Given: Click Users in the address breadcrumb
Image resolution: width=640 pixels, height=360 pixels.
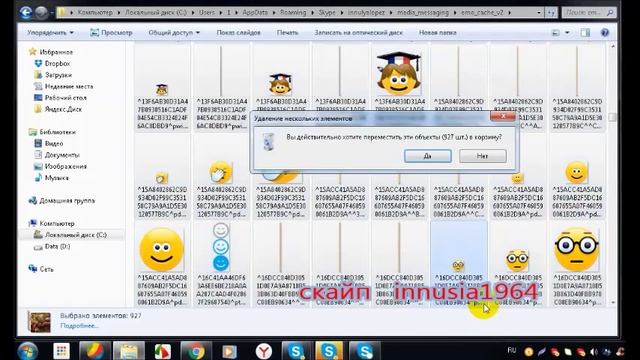Looking at the screenshot, I should click(207, 13).
